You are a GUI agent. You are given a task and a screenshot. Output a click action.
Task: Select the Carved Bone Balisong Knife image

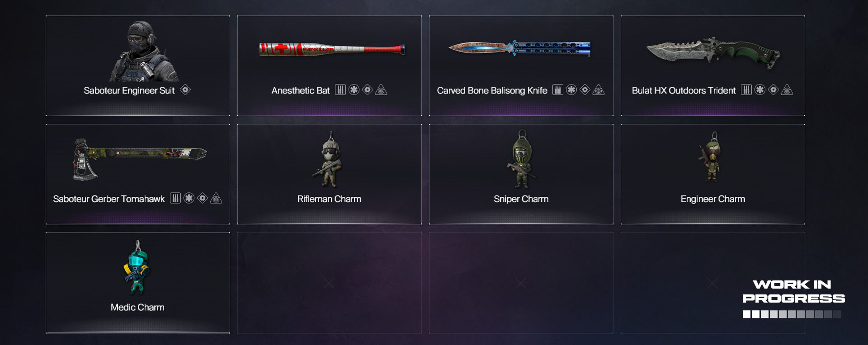click(519, 48)
